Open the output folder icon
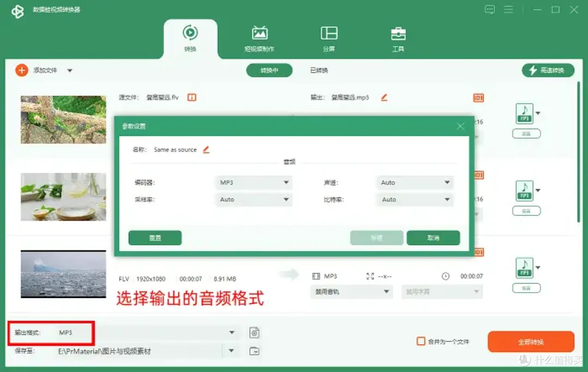This screenshot has height=372, width=588. pyautogui.click(x=254, y=351)
